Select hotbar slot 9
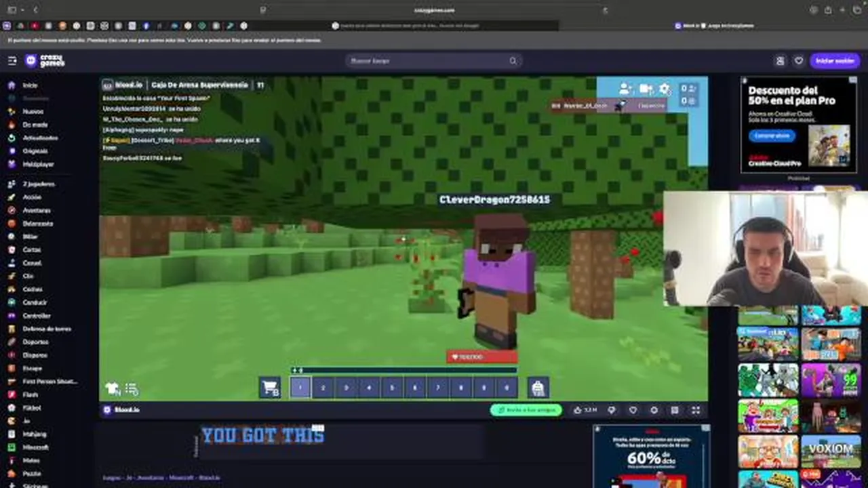The width and height of the screenshot is (868, 488). [x=484, y=388]
